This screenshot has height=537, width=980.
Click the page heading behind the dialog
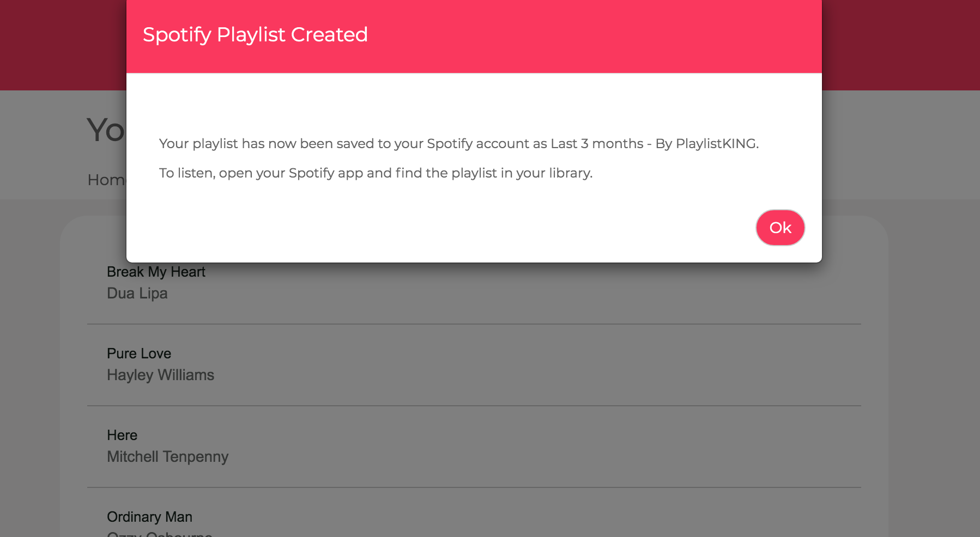pyautogui.click(x=105, y=128)
